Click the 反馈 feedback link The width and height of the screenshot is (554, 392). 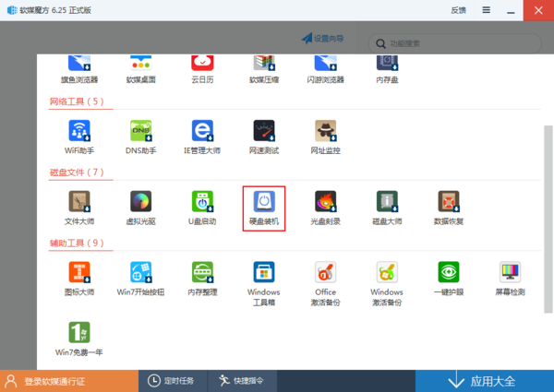458,10
